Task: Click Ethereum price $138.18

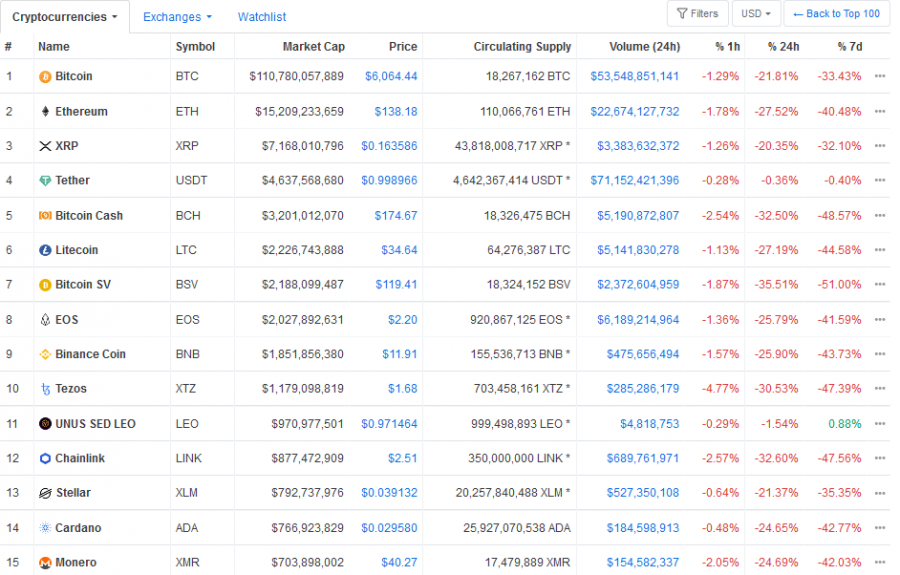Action: point(395,112)
